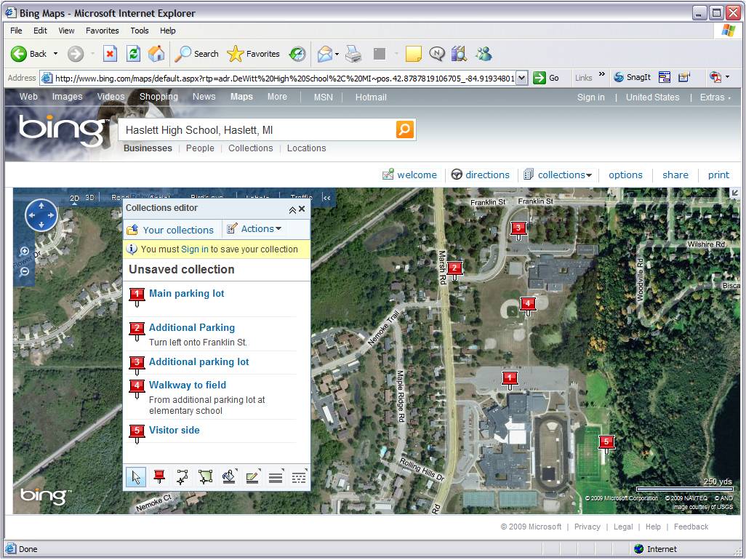
Task: Collapse the map view toolbar chevron
Action: (326, 198)
